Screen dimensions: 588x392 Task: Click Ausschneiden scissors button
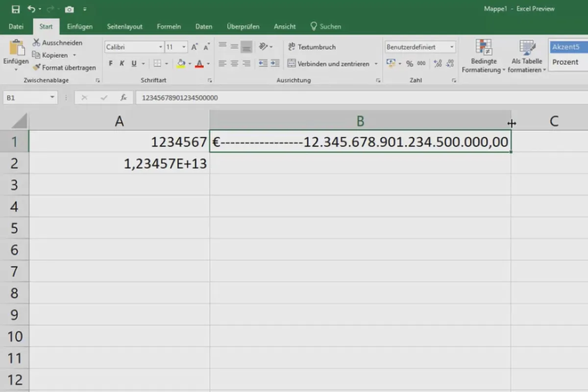pyautogui.click(x=58, y=43)
